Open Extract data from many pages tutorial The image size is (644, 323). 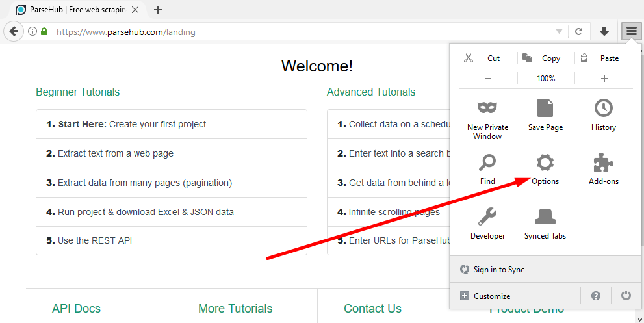(x=172, y=183)
